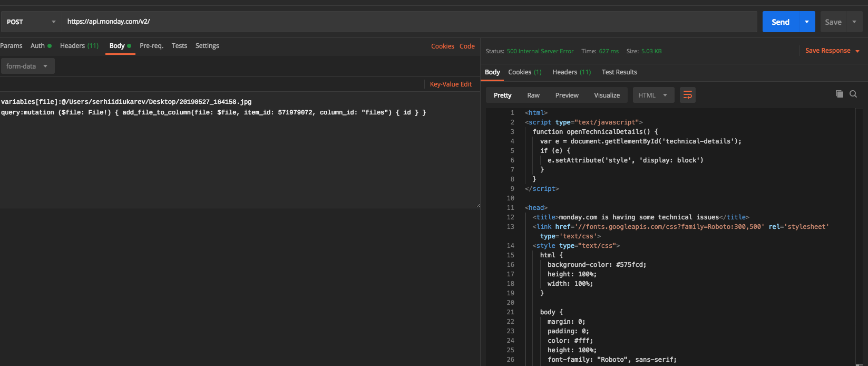Click the <style type="text/css"> line
The image size is (868, 366).
[576, 245]
